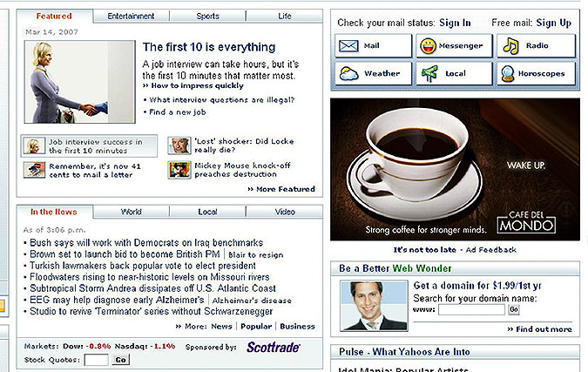Click the Nasdaq market value
This screenshot has width=588, height=372.
pyautogui.click(x=163, y=347)
